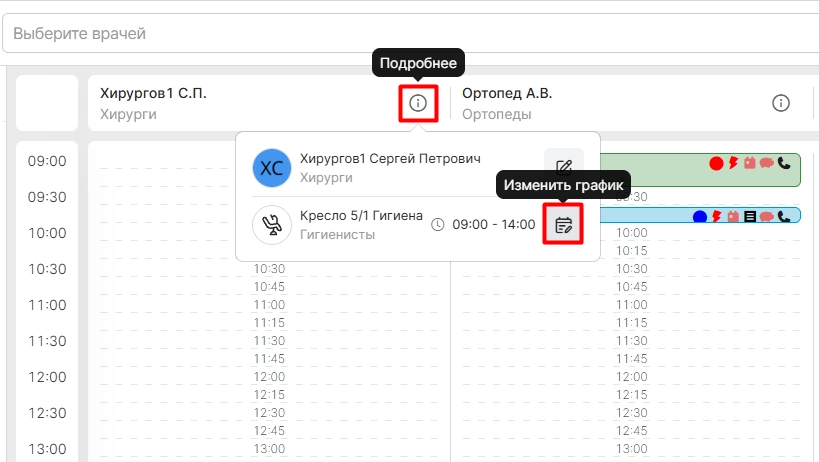
Task: Click the 09:00 - 14:00 schedule time
Action: [x=494, y=224]
